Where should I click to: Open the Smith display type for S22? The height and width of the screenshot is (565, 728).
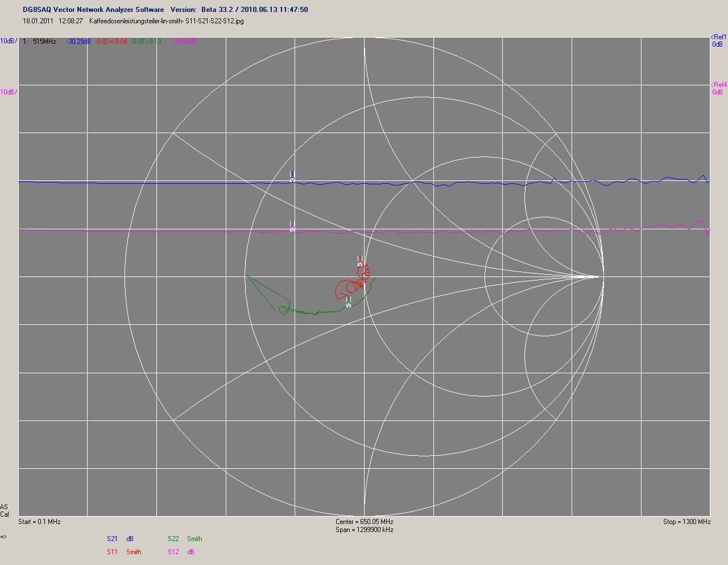click(x=195, y=539)
